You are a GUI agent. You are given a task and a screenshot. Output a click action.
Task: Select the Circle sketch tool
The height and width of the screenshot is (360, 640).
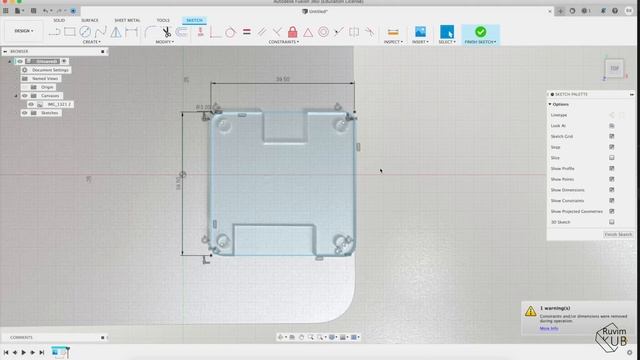(x=85, y=32)
